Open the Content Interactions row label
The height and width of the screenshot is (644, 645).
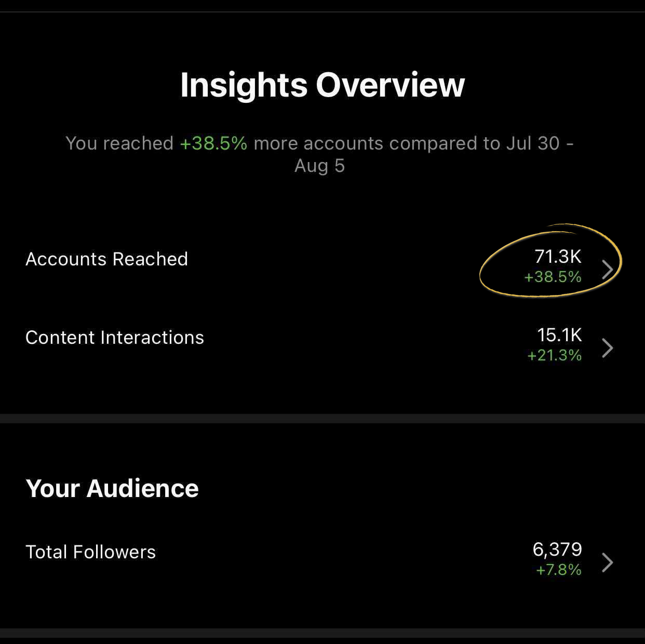point(115,338)
